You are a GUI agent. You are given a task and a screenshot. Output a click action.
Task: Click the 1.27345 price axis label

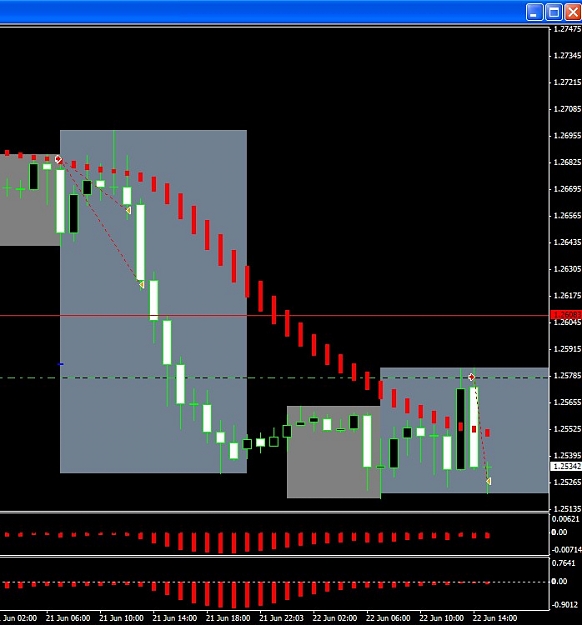click(567, 55)
